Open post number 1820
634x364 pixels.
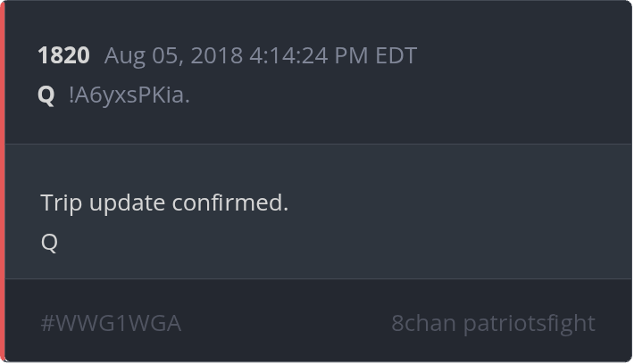[x=63, y=55]
